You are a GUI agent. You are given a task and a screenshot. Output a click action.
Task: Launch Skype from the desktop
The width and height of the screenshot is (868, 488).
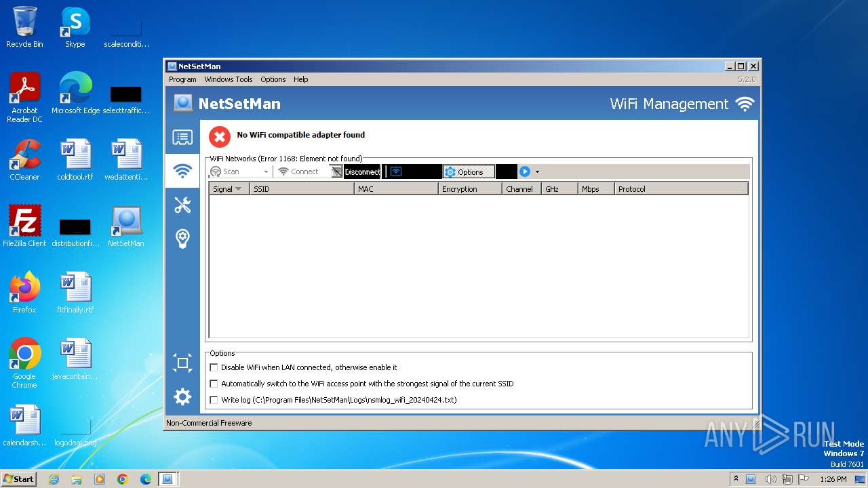75,27
